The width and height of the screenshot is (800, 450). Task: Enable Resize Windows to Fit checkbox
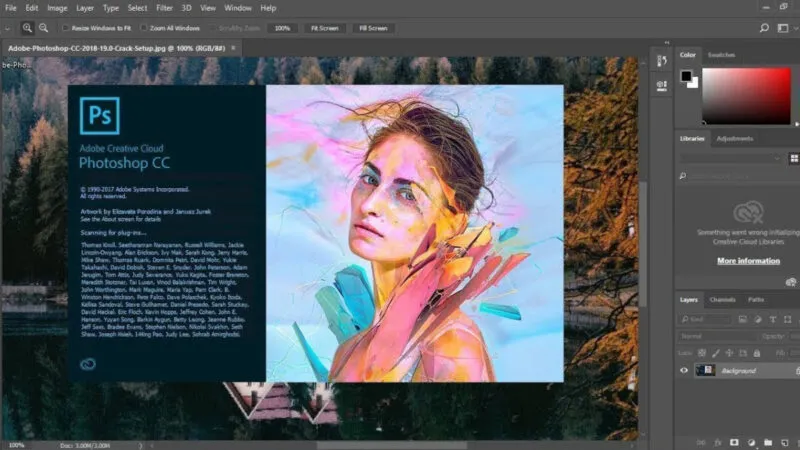(65, 28)
